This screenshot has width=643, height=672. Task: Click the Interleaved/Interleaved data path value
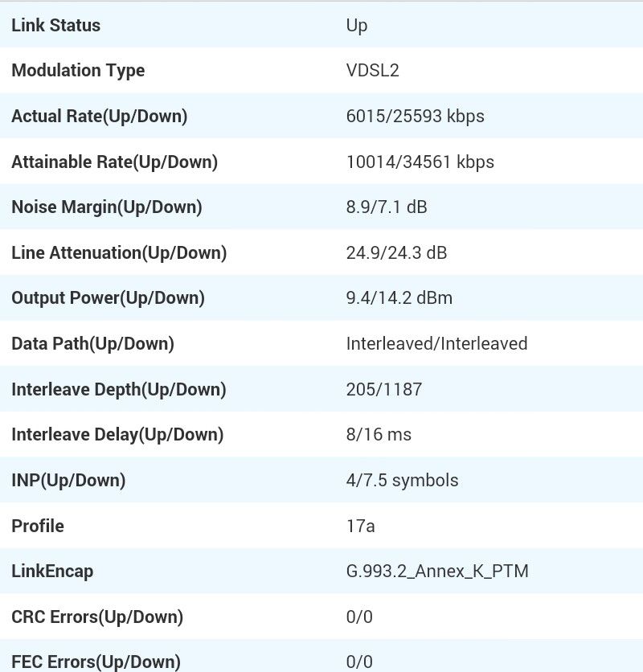click(x=436, y=343)
